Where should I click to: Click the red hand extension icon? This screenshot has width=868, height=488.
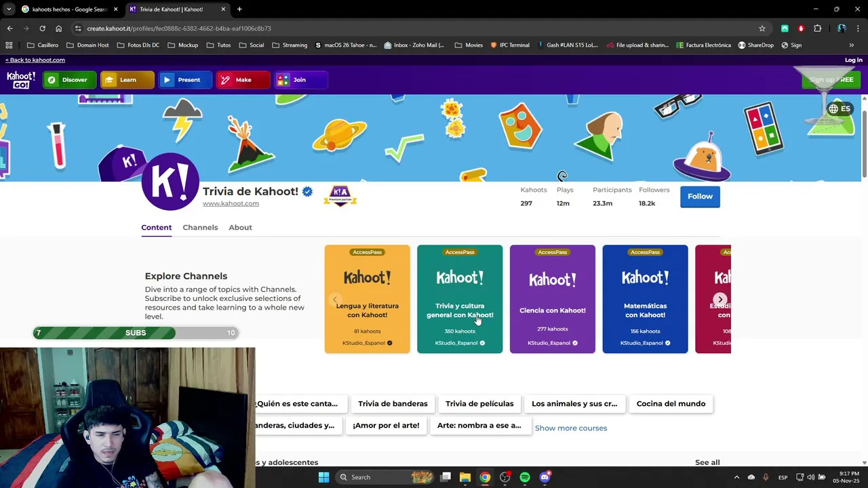tap(801, 28)
